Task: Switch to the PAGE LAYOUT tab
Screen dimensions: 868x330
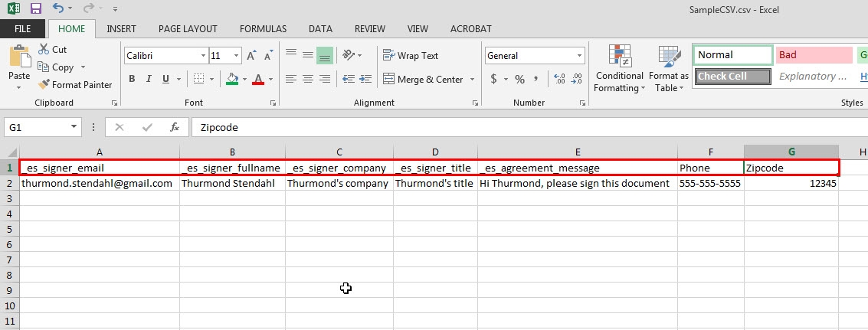Action: click(188, 29)
